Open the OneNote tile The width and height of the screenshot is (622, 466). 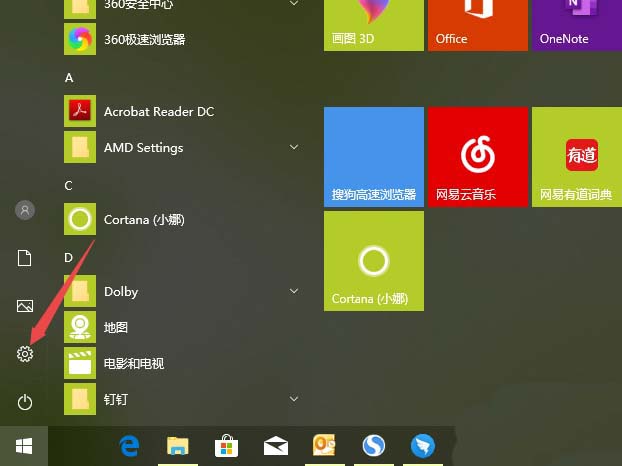tap(577, 25)
